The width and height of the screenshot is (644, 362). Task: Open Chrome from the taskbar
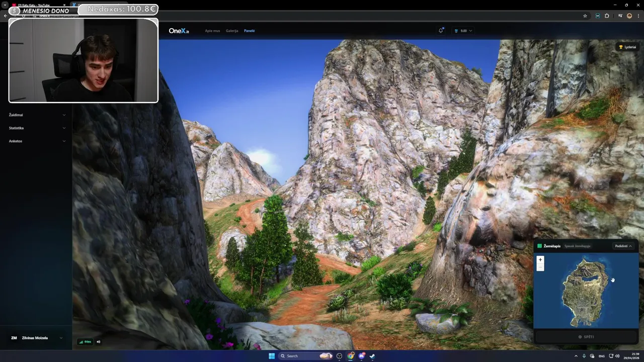click(x=351, y=356)
